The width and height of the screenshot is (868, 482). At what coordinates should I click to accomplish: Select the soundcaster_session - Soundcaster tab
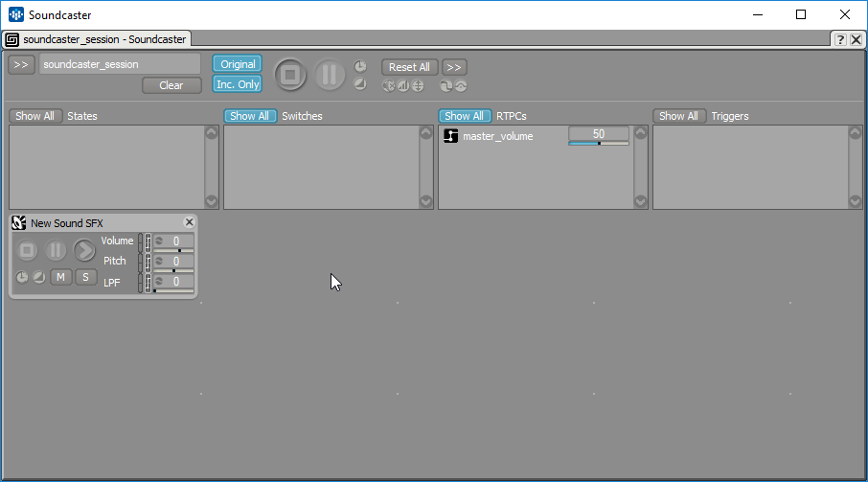[97, 39]
